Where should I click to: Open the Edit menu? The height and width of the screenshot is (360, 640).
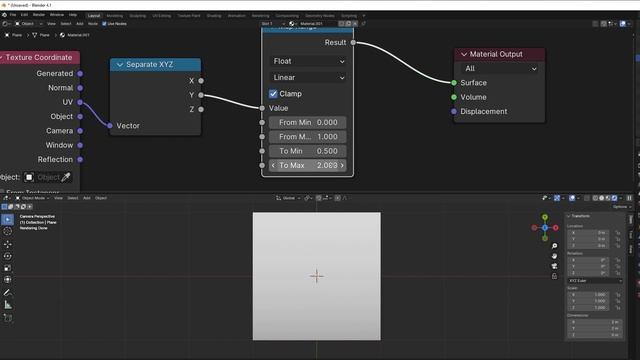pyautogui.click(x=24, y=15)
